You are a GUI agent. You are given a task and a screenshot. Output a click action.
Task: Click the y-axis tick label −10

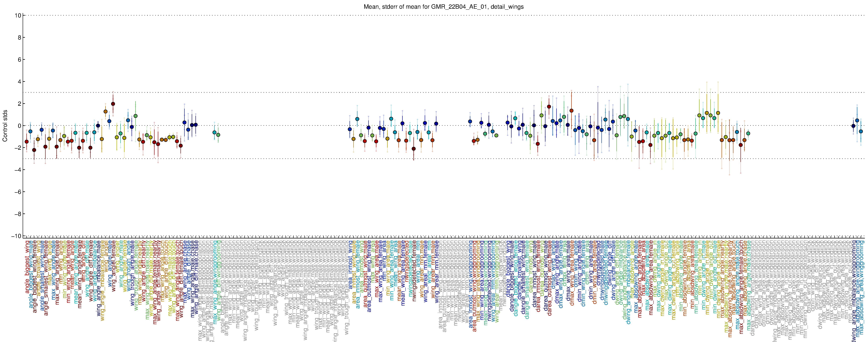tap(16, 236)
